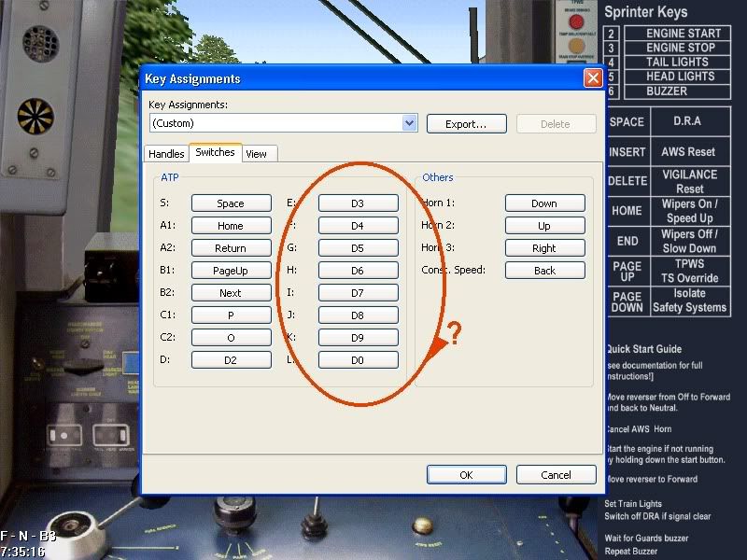Click the D0 key assignment button
The width and height of the screenshot is (747, 560).
pos(358,360)
